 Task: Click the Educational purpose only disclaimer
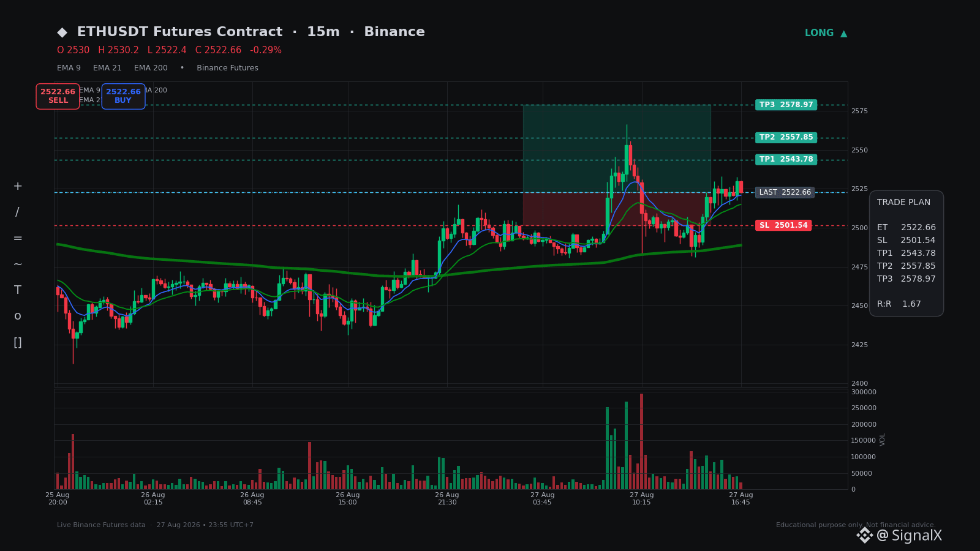pyautogui.click(x=856, y=525)
